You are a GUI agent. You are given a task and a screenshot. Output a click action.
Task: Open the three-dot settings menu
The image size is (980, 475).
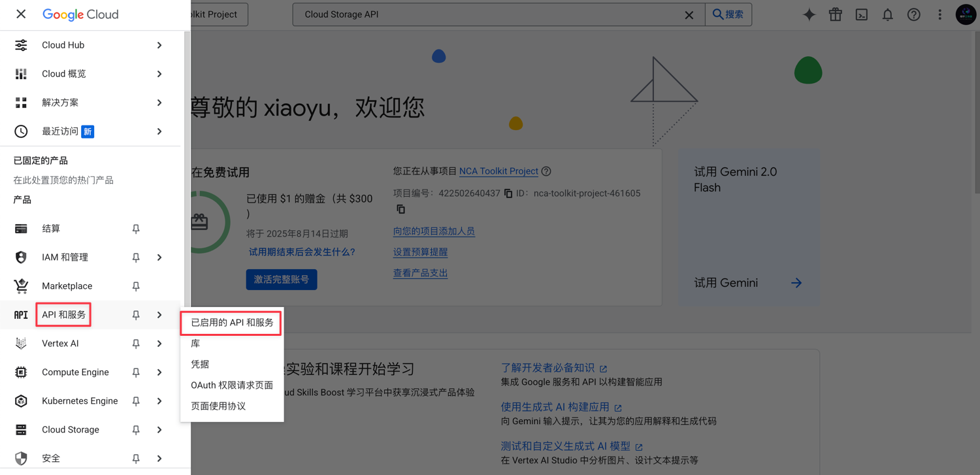click(x=939, y=14)
